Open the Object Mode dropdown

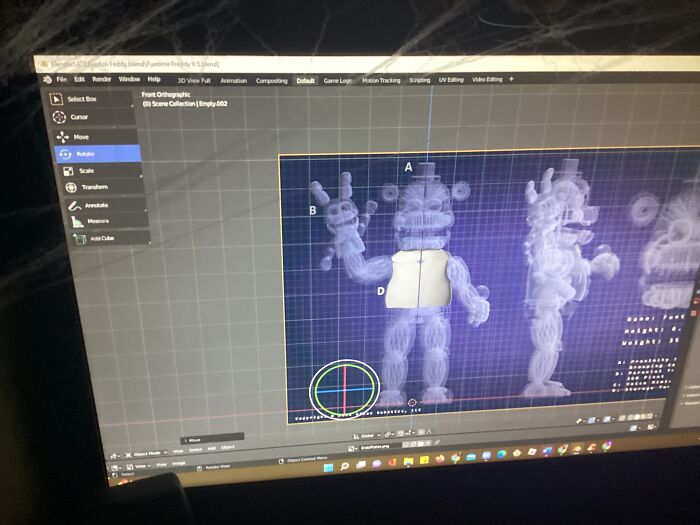coord(146,454)
